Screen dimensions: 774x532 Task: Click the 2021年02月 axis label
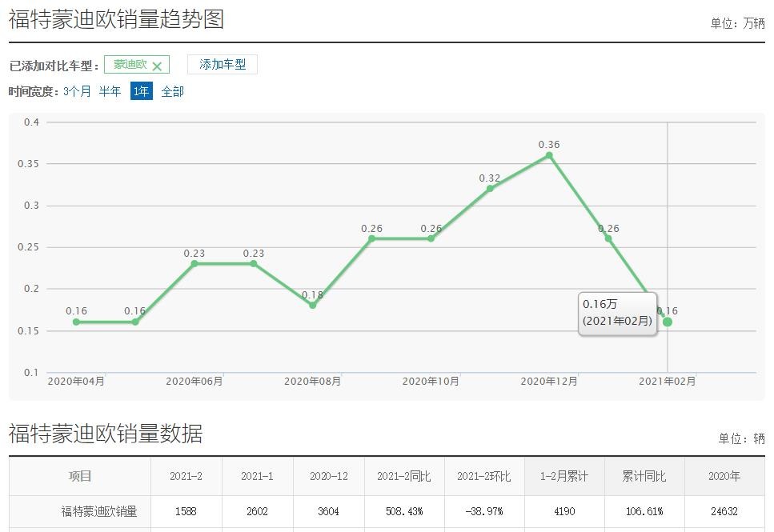coord(668,381)
